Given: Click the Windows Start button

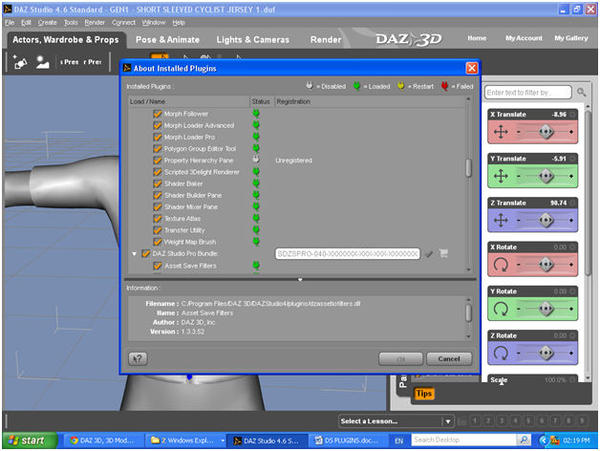Looking at the screenshot, I should [30, 440].
